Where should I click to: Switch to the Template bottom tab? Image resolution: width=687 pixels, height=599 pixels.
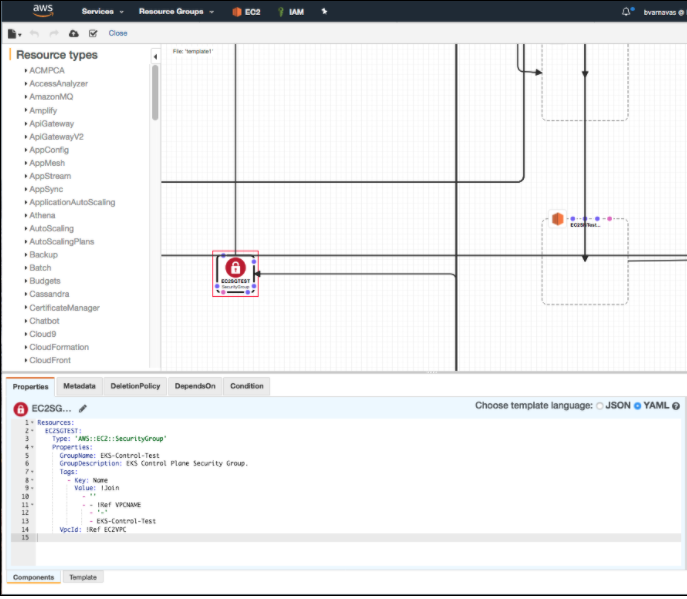[83, 578]
